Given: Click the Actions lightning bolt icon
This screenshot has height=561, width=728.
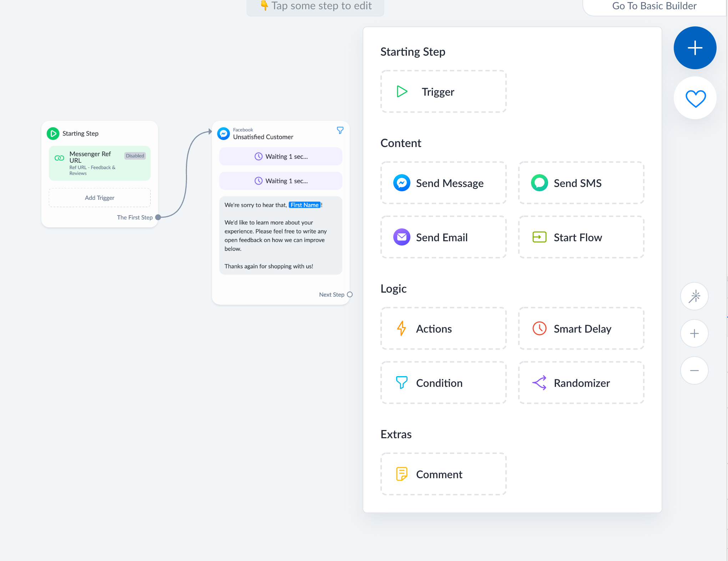Looking at the screenshot, I should point(402,328).
